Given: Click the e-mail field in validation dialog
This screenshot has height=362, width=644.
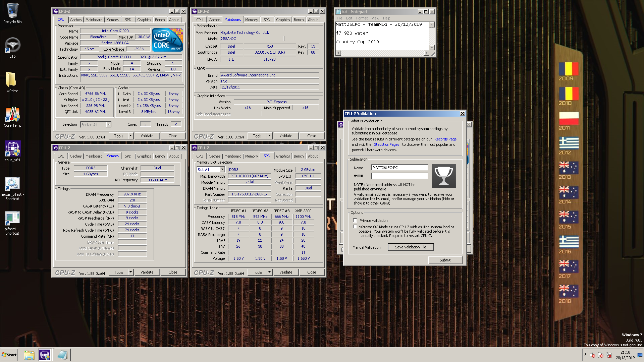Looking at the screenshot, I should (x=399, y=176).
